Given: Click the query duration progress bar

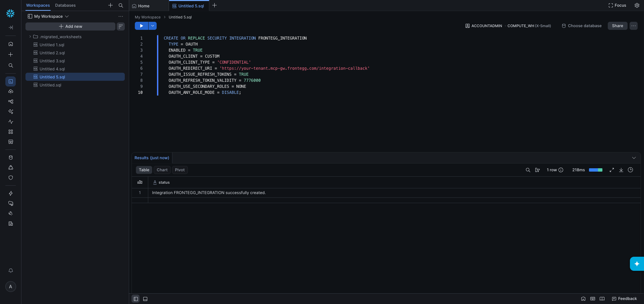Looking at the screenshot, I should [596, 170].
